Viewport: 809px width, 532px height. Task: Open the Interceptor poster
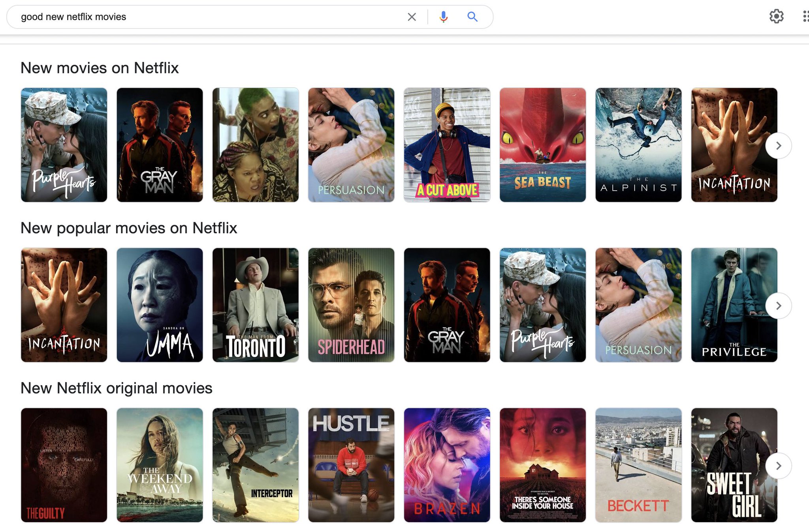coord(256,465)
